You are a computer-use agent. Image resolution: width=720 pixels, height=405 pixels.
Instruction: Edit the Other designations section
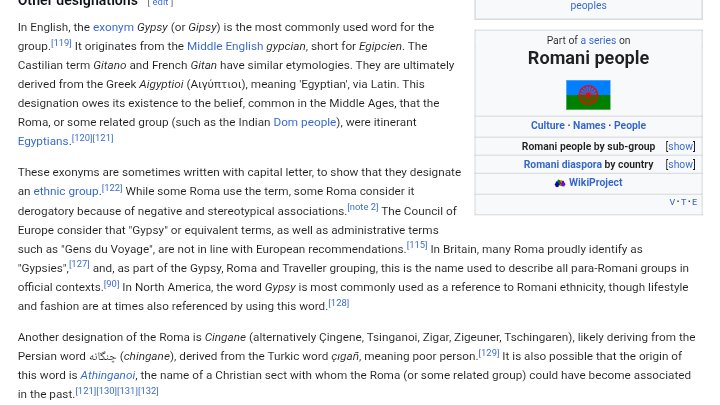pos(160,3)
